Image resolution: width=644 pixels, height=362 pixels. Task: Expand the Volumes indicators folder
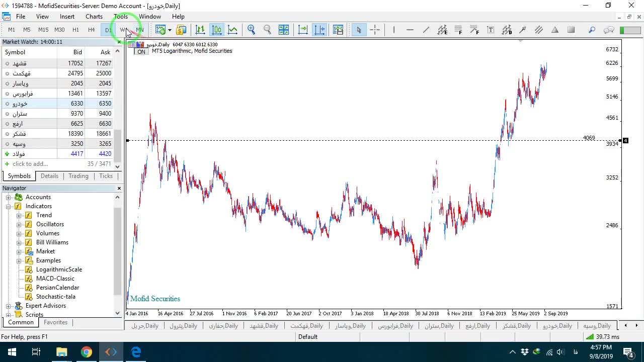click(x=19, y=233)
